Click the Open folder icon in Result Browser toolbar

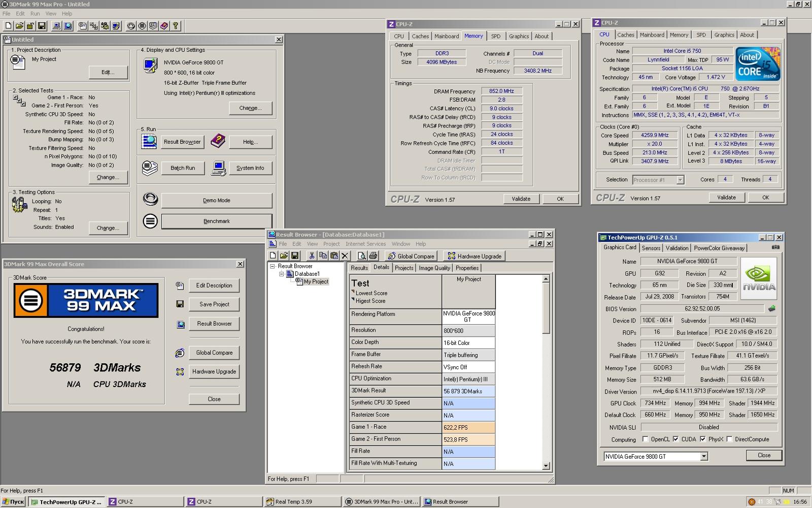click(x=284, y=256)
